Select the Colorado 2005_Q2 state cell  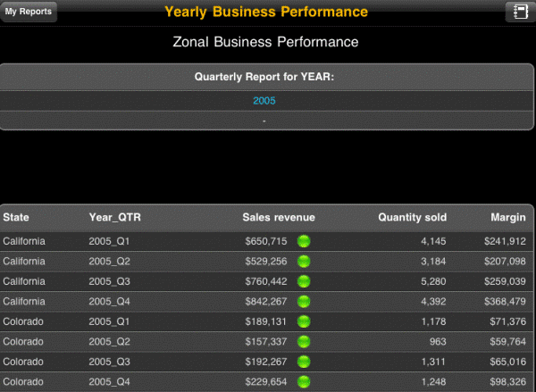pyautogui.click(x=23, y=342)
